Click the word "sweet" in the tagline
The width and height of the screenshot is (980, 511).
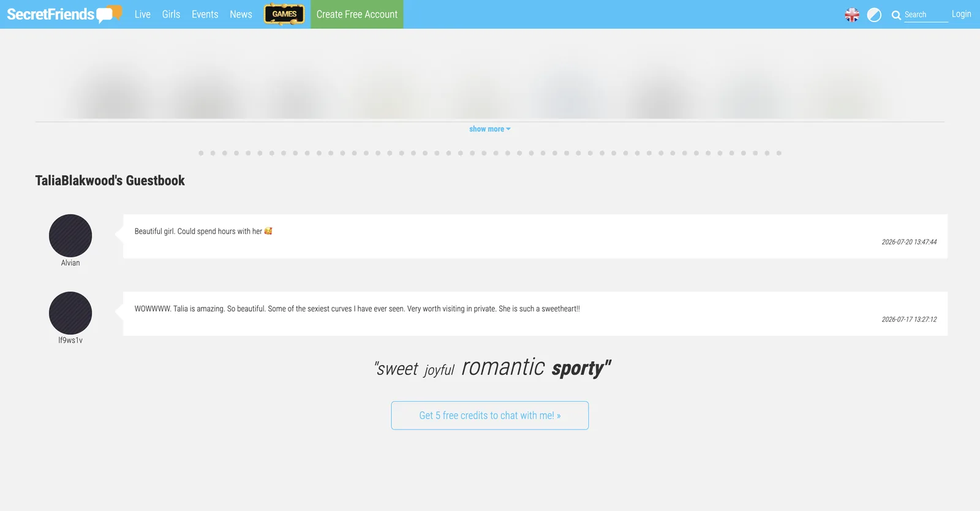tap(398, 369)
